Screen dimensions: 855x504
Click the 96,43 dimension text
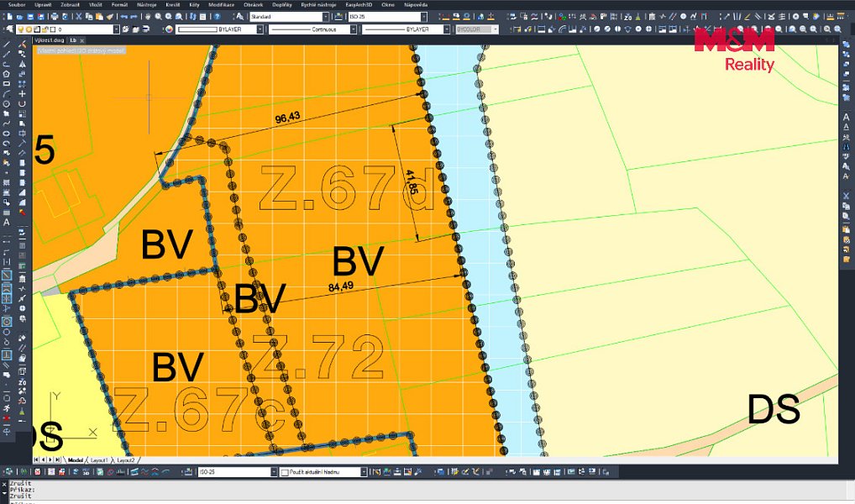tap(288, 118)
